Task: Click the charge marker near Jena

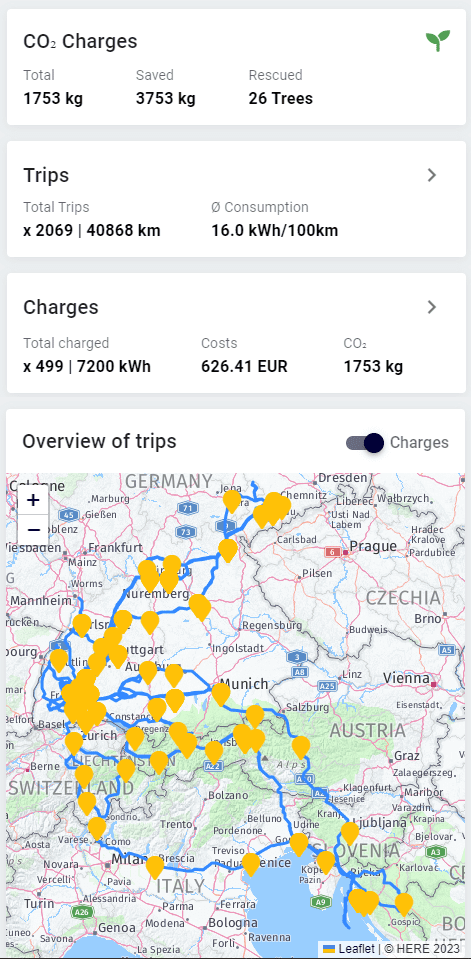Action: 232,502
